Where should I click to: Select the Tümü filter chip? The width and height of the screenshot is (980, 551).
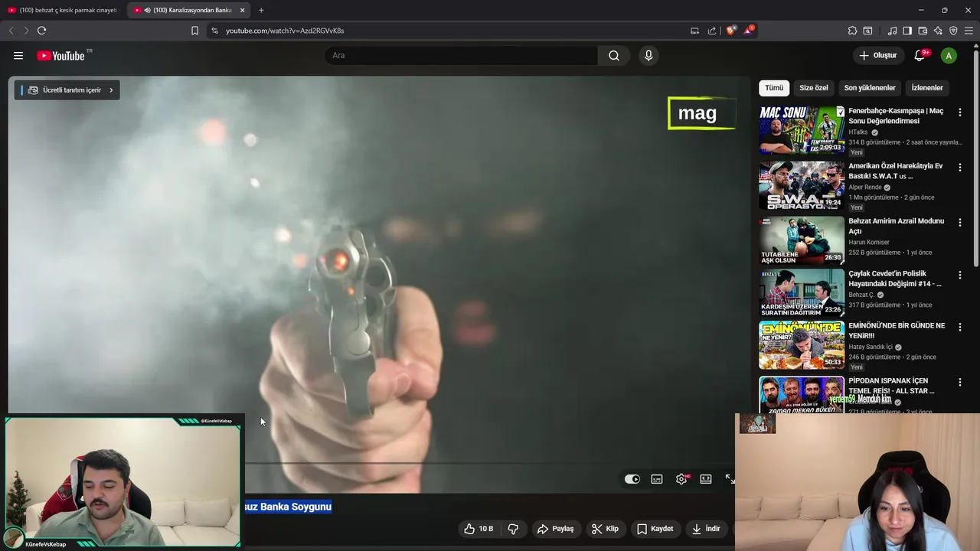pos(774,88)
